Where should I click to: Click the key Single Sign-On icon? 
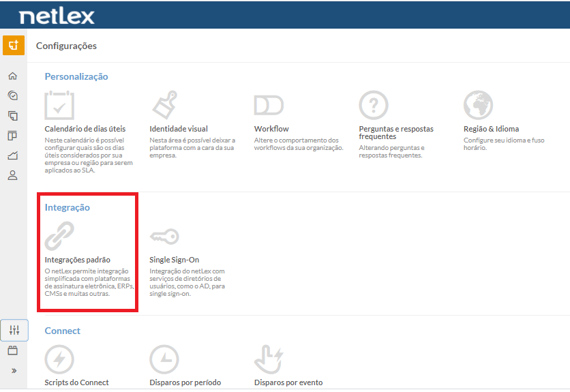164,237
